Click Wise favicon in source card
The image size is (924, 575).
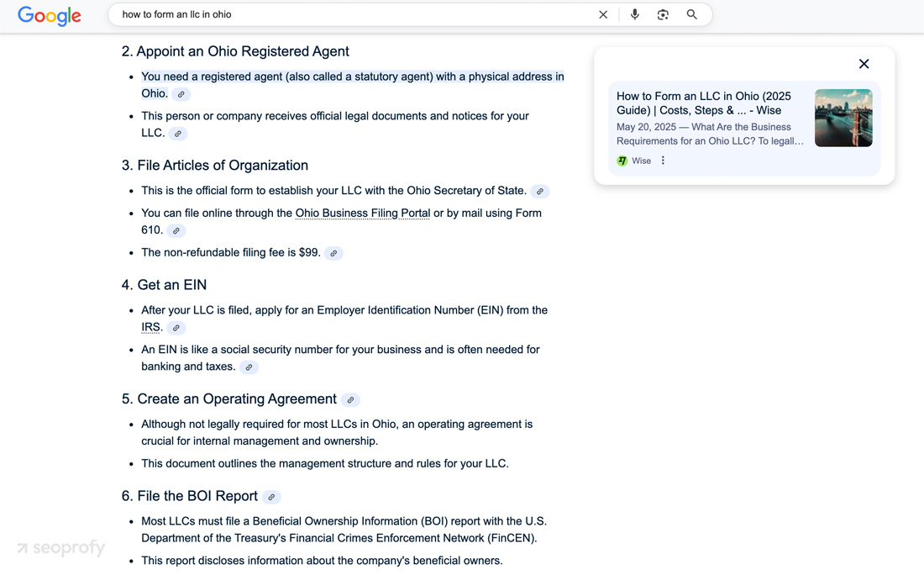(x=622, y=161)
